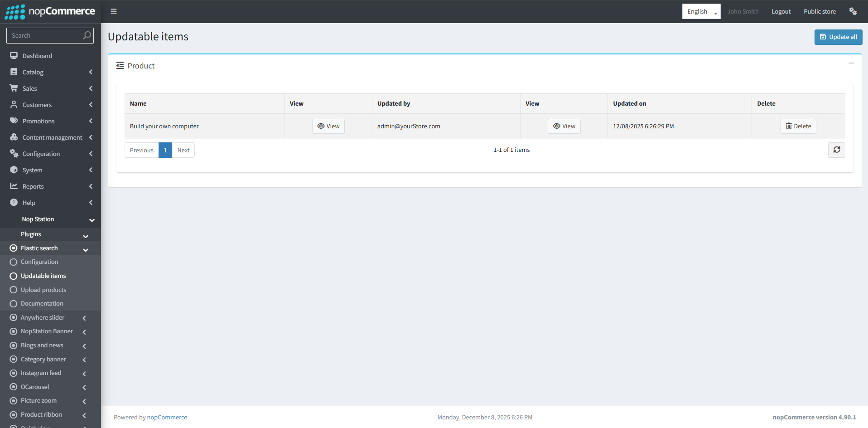Open the English language dropdown
Viewport: 868px width, 428px height.
click(x=701, y=12)
